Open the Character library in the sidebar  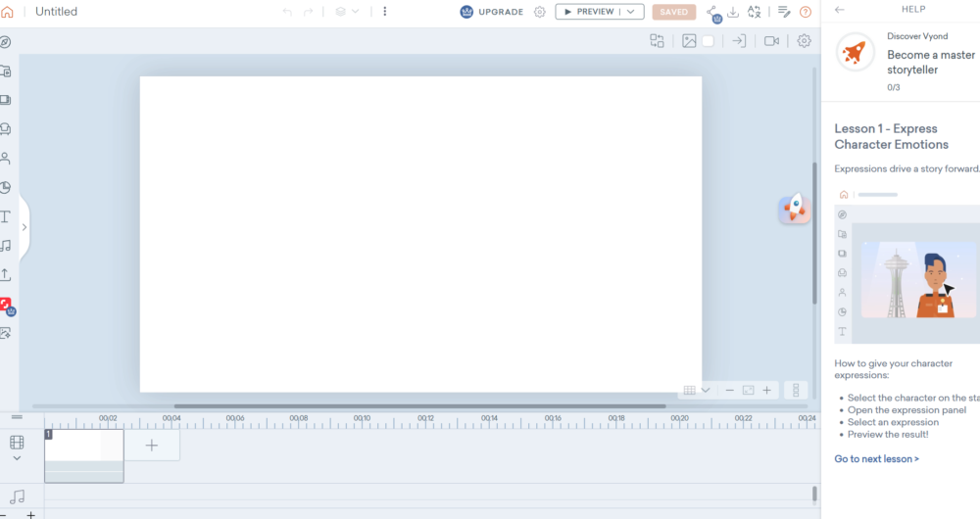coord(6,158)
